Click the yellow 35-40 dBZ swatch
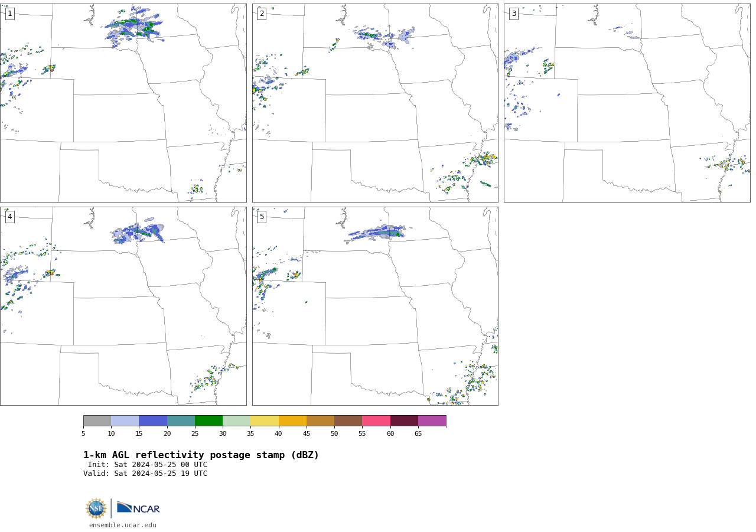Viewport: 756px width, 532px height. click(265, 420)
